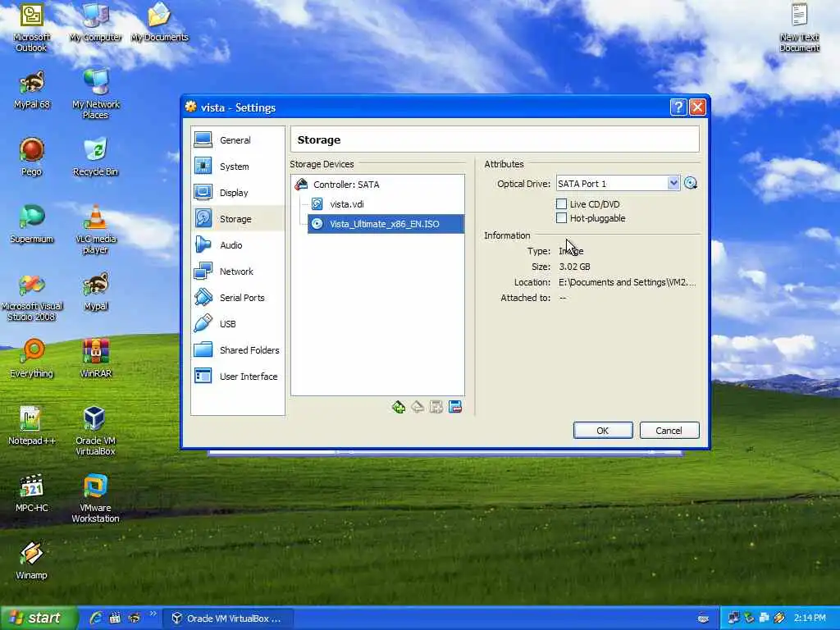Click the 3.02 GB size value

click(574, 267)
